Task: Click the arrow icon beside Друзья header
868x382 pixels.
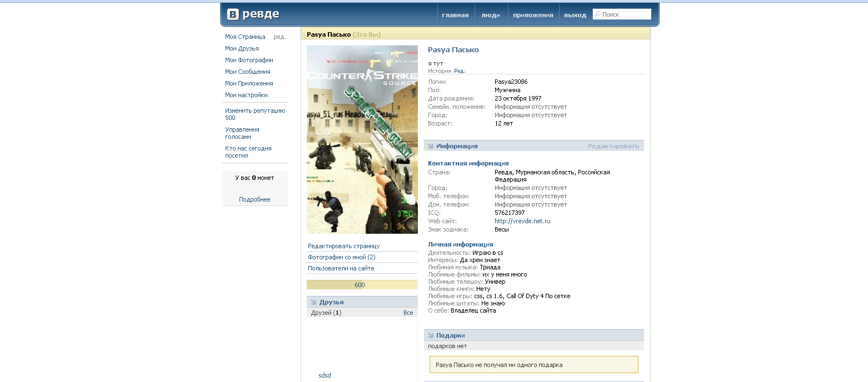Action: [313, 302]
